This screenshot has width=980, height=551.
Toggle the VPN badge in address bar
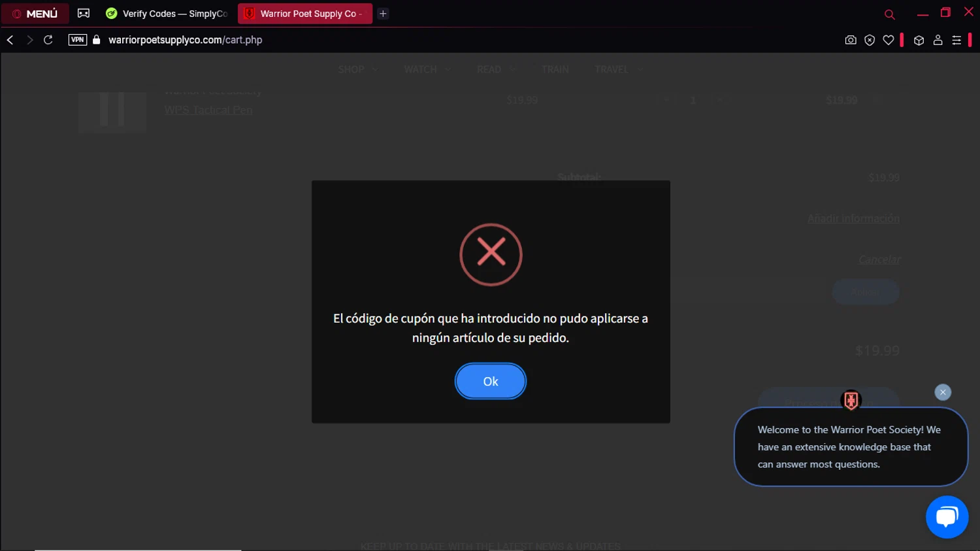pyautogui.click(x=78, y=40)
